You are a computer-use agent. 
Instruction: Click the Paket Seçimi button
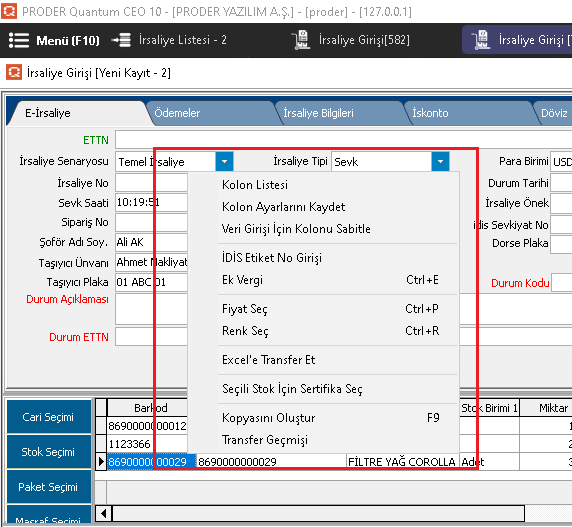click(49, 487)
